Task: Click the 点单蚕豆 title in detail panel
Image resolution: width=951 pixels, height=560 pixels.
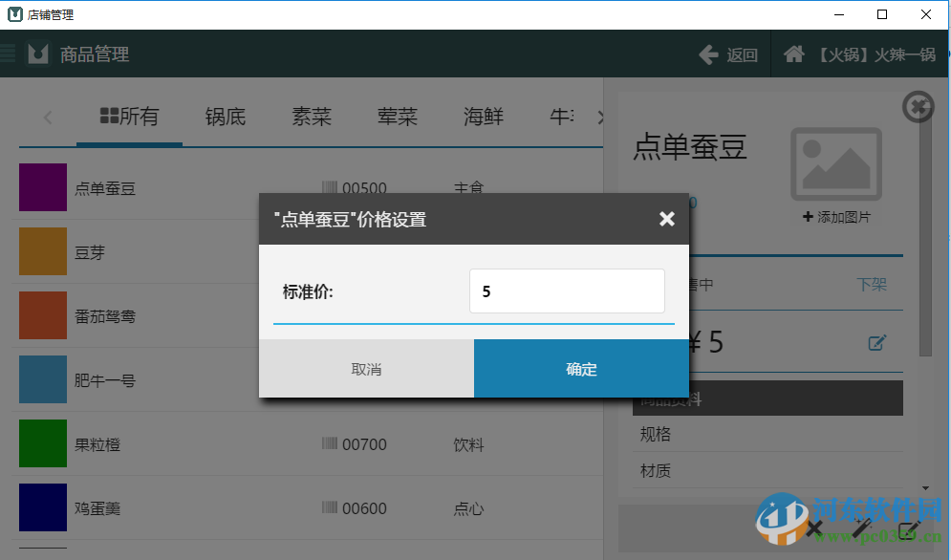Action: point(690,147)
